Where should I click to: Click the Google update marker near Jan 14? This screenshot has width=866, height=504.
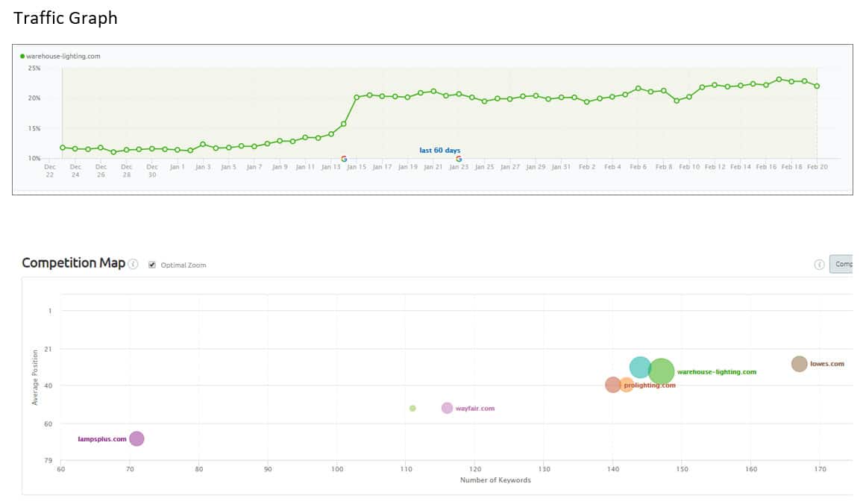(x=344, y=159)
